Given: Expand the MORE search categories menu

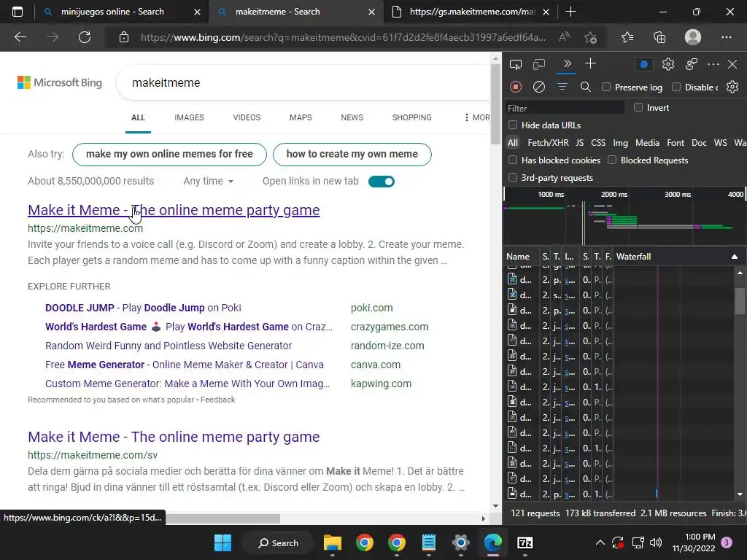Looking at the screenshot, I should 477,117.
